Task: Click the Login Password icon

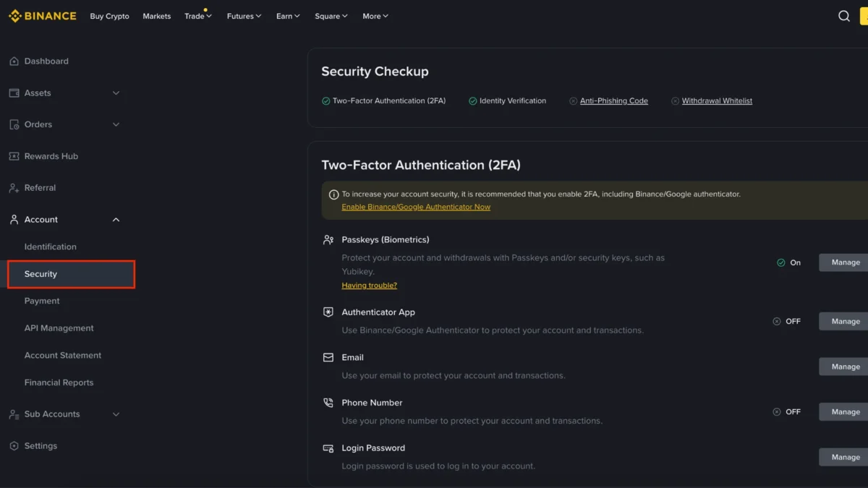Action: click(328, 448)
